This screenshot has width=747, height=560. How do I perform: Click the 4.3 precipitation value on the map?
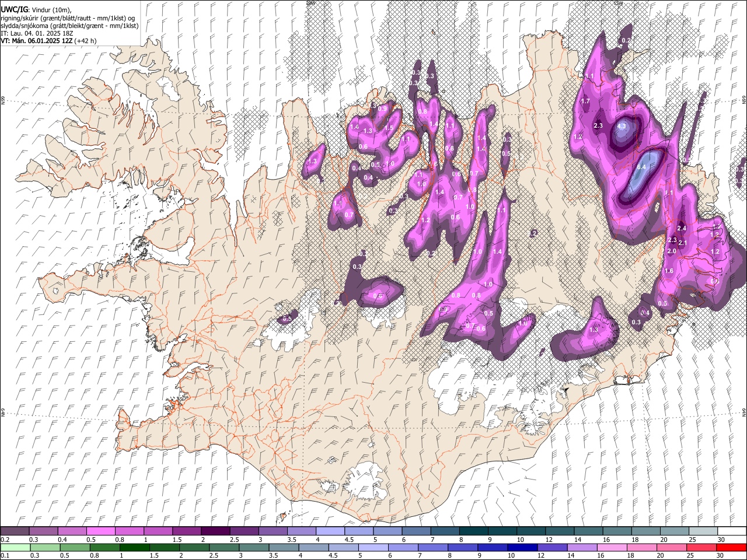tap(621, 126)
